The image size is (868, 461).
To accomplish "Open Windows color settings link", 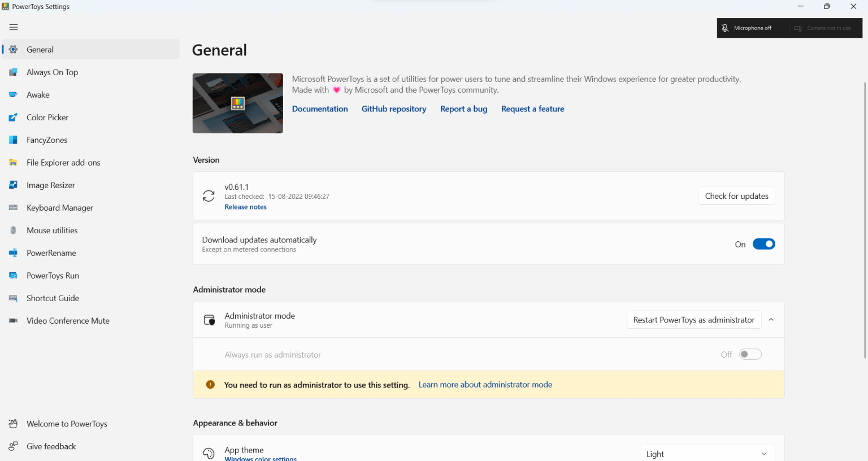I will tap(261, 459).
